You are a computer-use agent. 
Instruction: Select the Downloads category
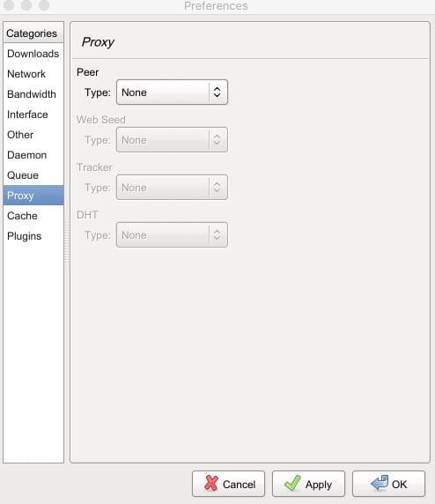click(33, 54)
